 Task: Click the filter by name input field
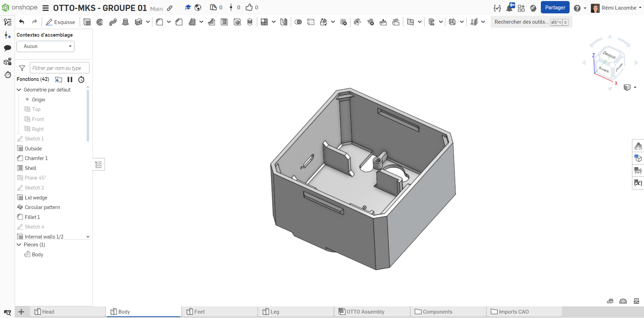[59, 68]
